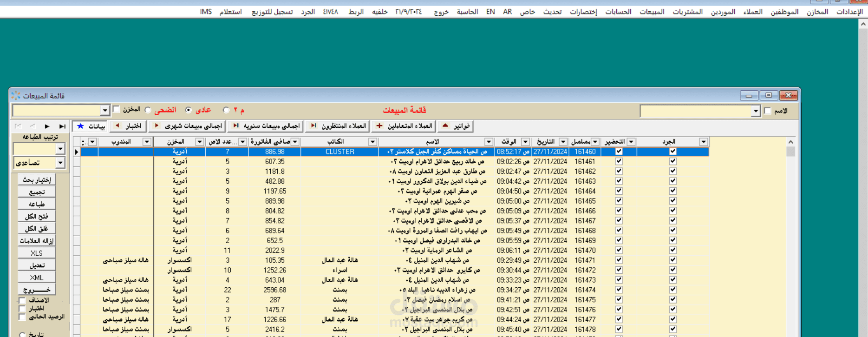Click the فتح الكل button
868x337 pixels.
(37, 216)
